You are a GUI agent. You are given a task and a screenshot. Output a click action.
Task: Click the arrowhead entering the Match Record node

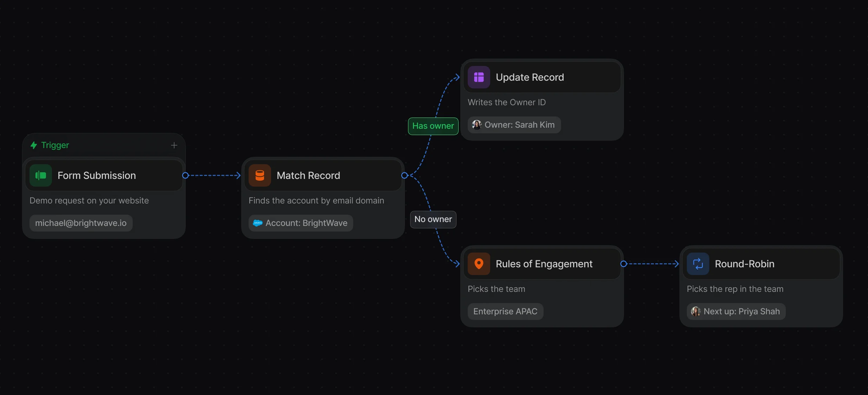point(238,175)
